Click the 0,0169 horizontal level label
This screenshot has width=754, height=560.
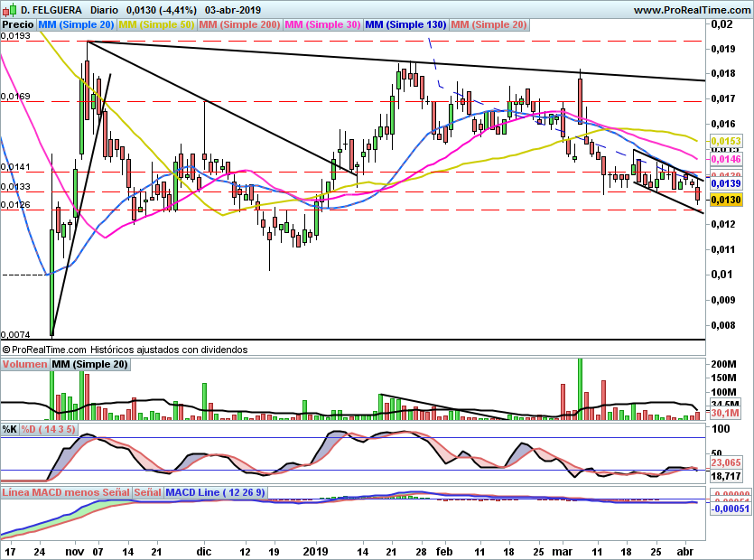(x=15, y=97)
